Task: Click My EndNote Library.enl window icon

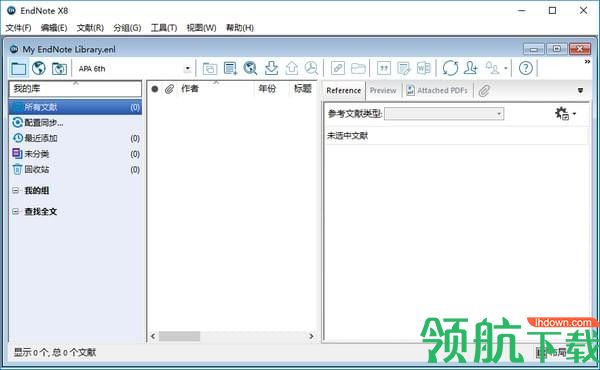Action: pos(14,49)
